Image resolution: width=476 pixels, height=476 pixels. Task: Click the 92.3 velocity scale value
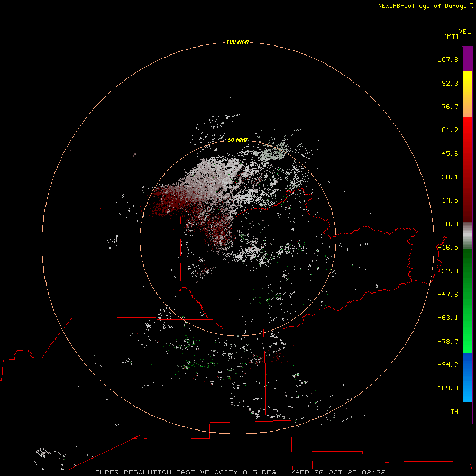click(450, 83)
